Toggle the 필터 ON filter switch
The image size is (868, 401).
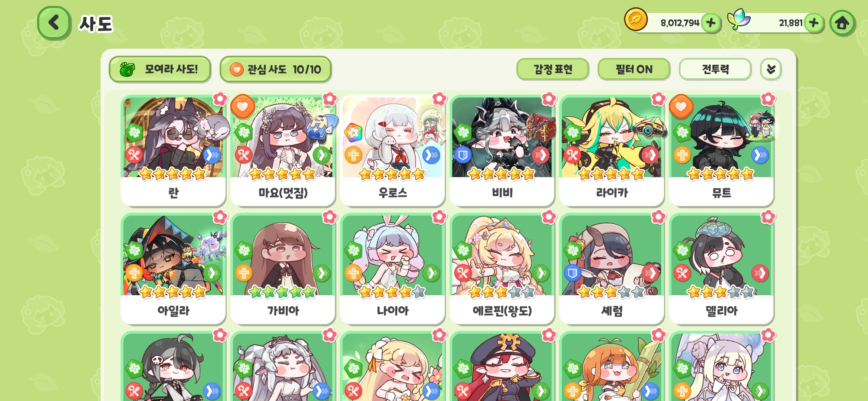(x=634, y=69)
